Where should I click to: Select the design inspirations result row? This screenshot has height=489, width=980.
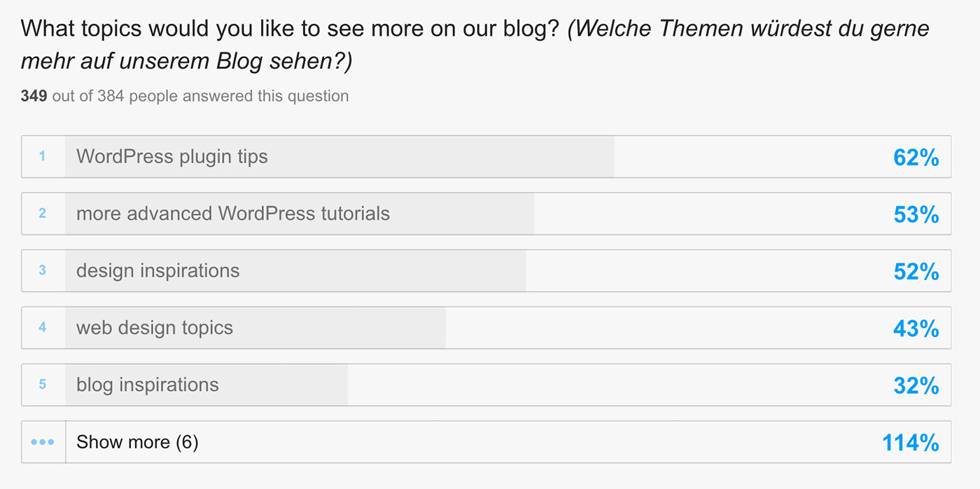[x=486, y=270]
